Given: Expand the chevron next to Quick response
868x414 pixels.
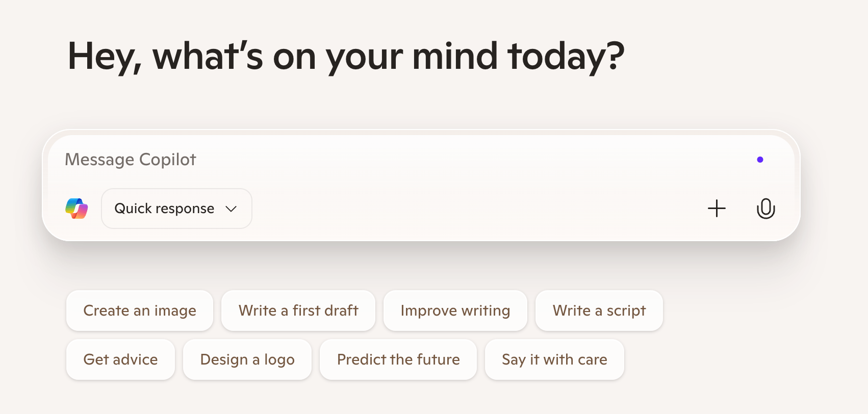Looking at the screenshot, I should (x=231, y=209).
